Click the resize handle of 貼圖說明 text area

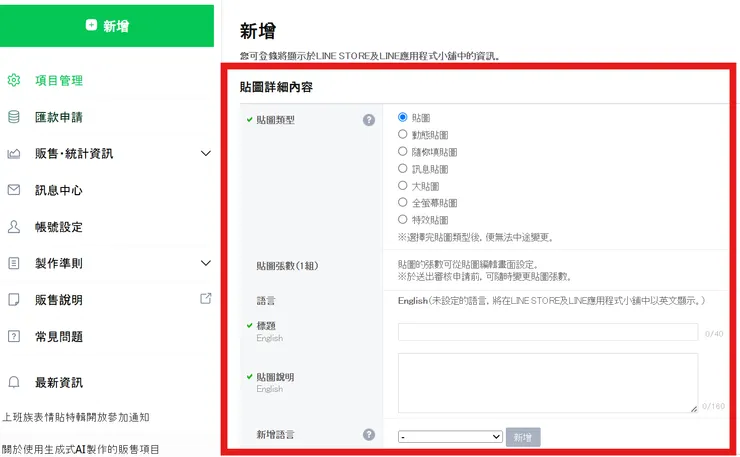tap(694, 409)
